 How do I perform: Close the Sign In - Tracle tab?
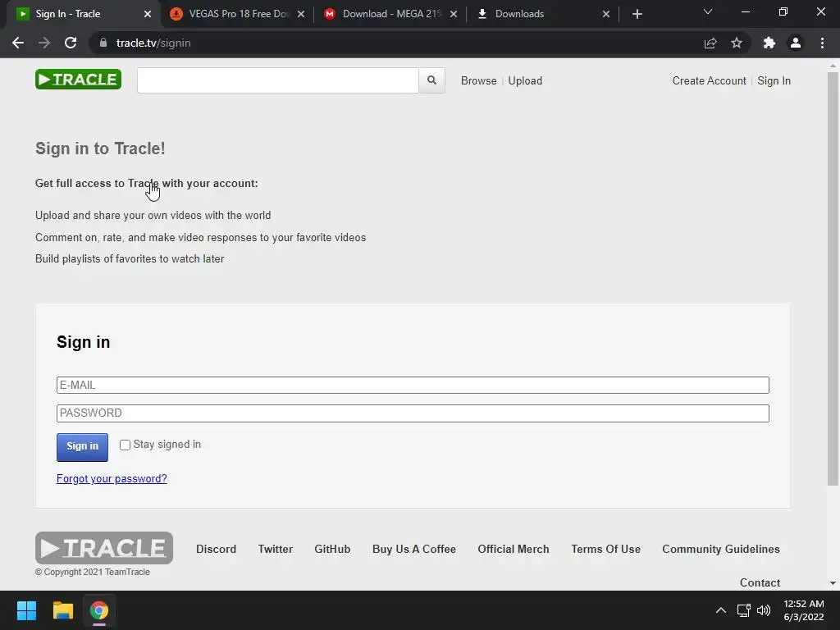pyautogui.click(x=148, y=14)
